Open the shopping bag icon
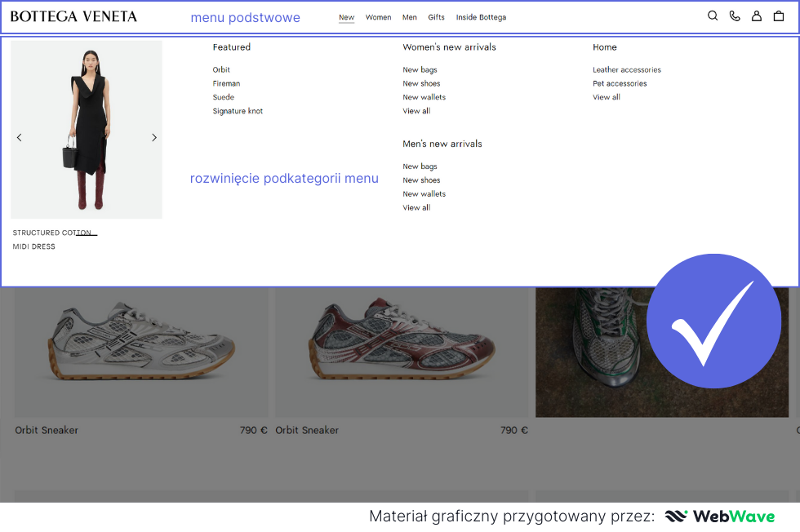This screenshot has height=532, width=800. point(779,16)
